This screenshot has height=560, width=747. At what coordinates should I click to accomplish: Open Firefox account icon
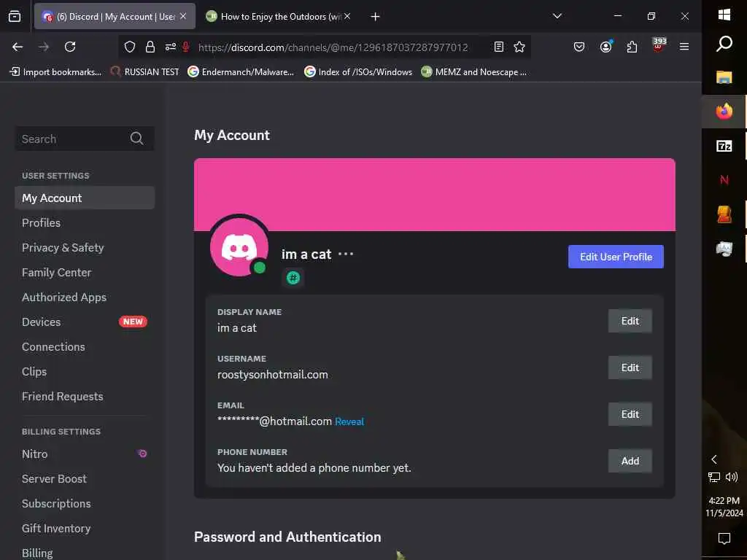[x=605, y=47]
